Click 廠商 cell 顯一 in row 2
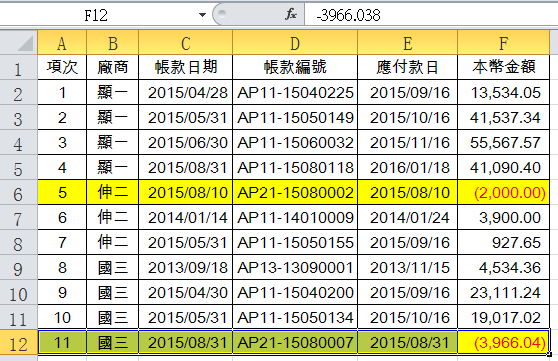This screenshot has height=361, width=558. 112,93
